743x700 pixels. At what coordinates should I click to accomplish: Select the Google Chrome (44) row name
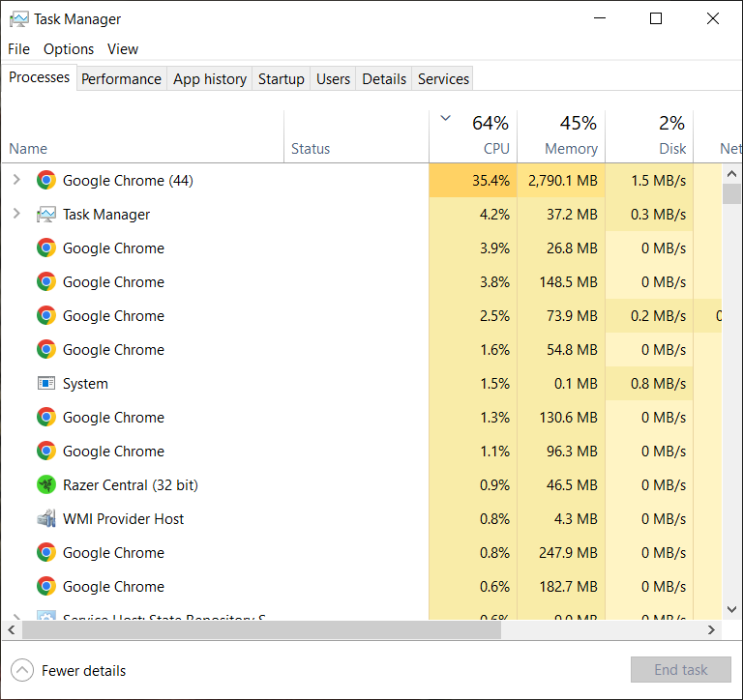pyautogui.click(x=128, y=181)
